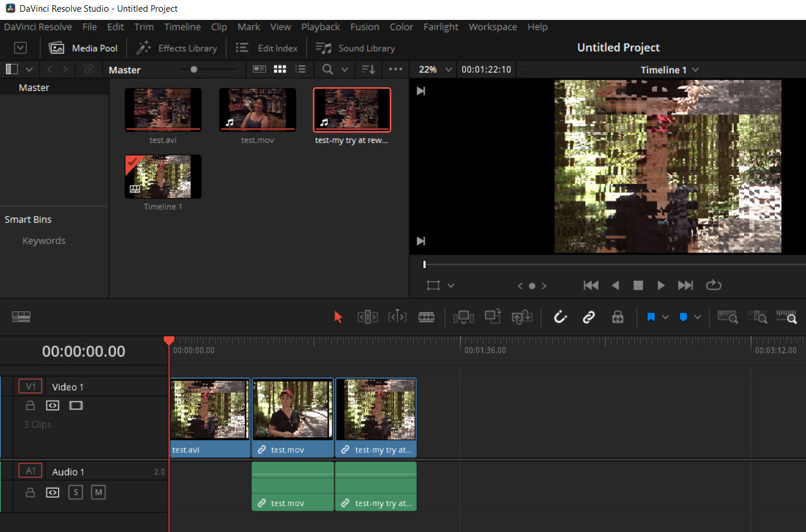
Task: Open Timeline View Options icon
Action: point(21,316)
